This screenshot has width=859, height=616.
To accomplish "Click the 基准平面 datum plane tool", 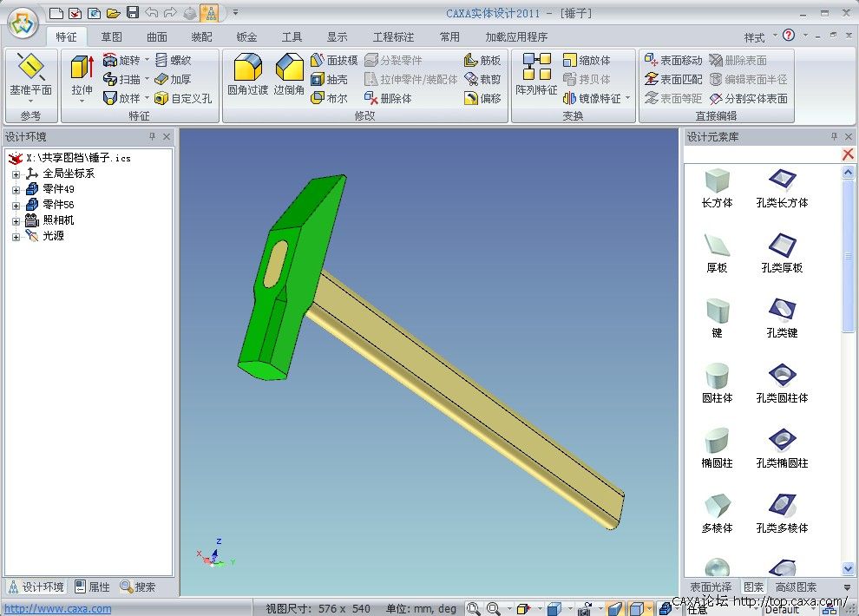I will 30,75.
